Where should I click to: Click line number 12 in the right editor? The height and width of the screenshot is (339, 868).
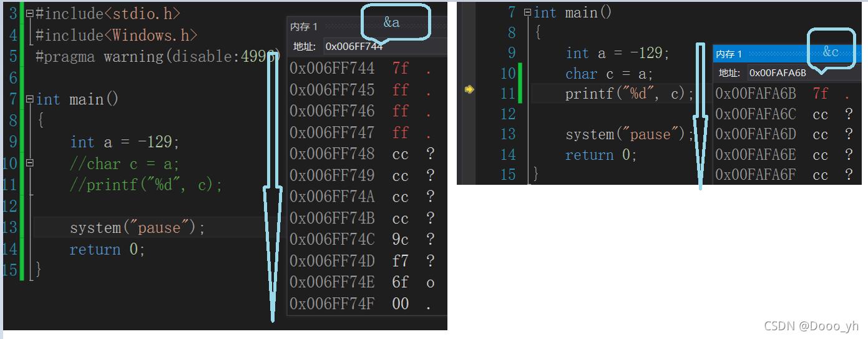pyautogui.click(x=508, y=114)
